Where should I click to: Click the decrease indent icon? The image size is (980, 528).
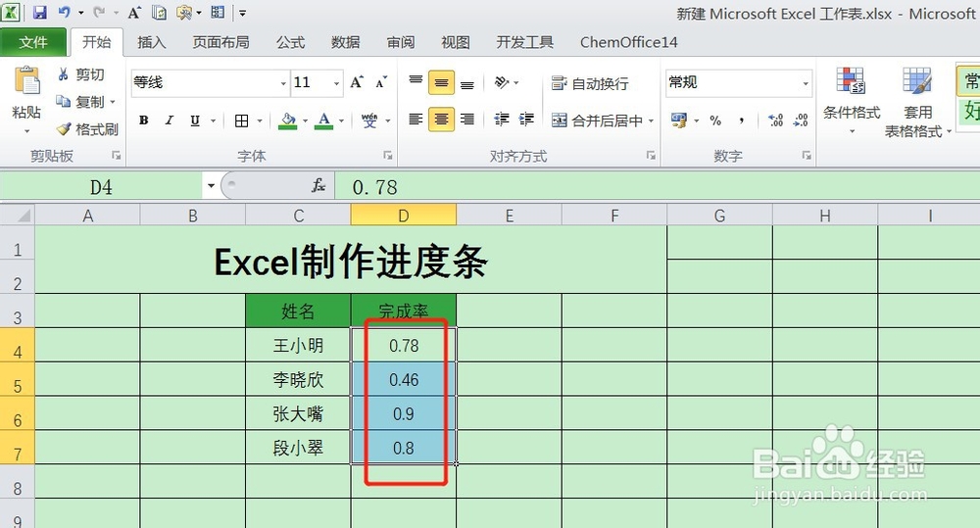tap(501, 120)
